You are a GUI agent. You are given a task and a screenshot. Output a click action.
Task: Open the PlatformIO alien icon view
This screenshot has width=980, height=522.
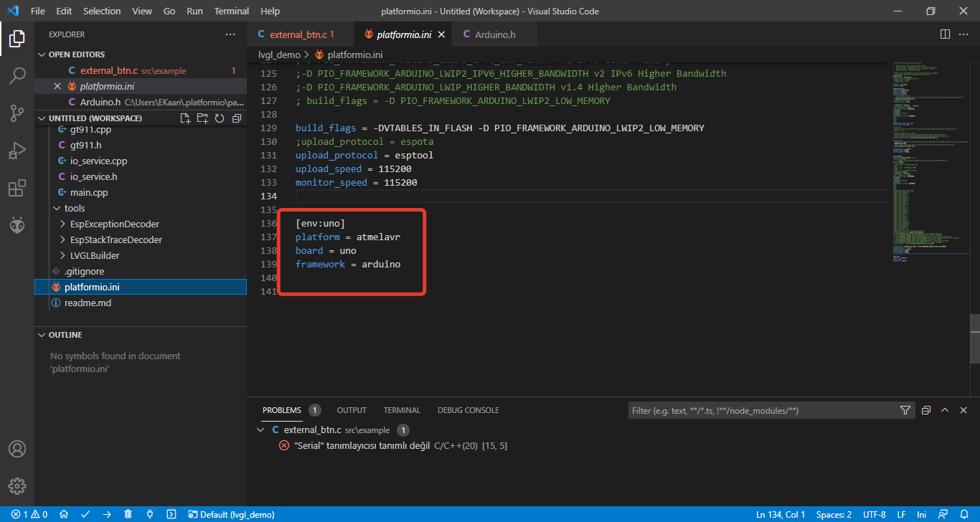17,225
